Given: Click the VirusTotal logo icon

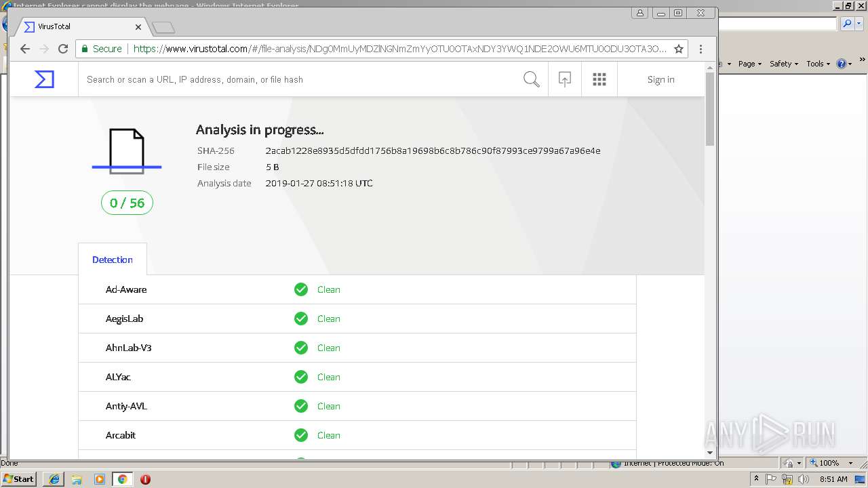Looking at the screenshot, I should [x=44, y=79].
